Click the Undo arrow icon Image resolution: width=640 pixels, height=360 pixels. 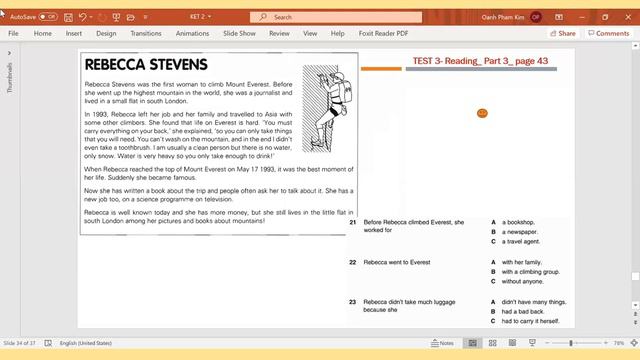tap(82, 17)
